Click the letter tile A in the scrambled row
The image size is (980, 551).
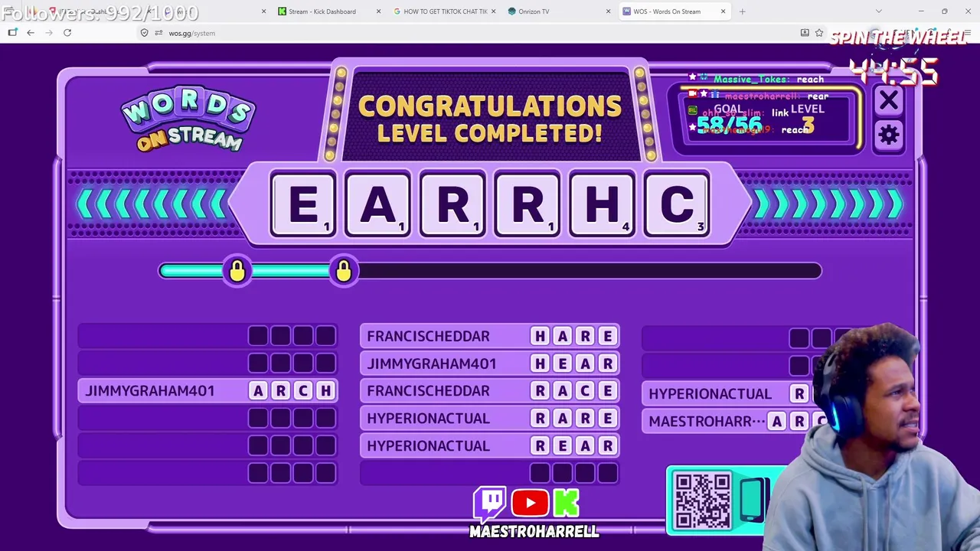(x=378, y=204)
